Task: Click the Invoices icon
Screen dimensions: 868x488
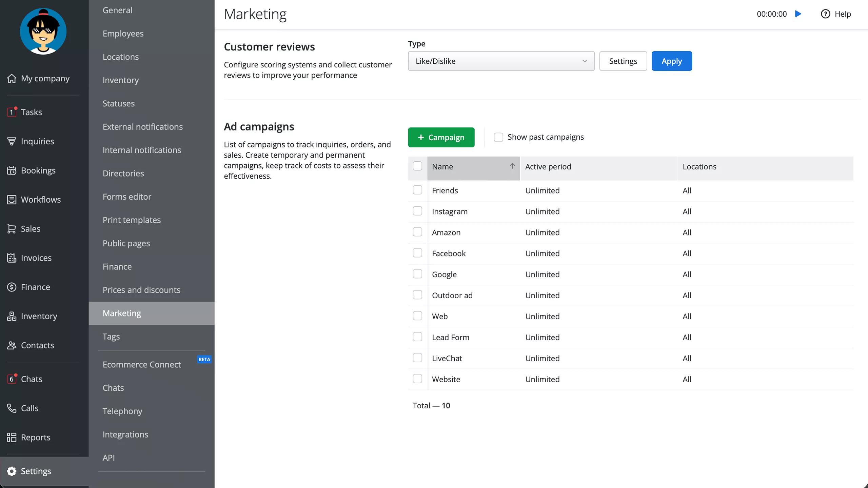Action: point(12,258)
